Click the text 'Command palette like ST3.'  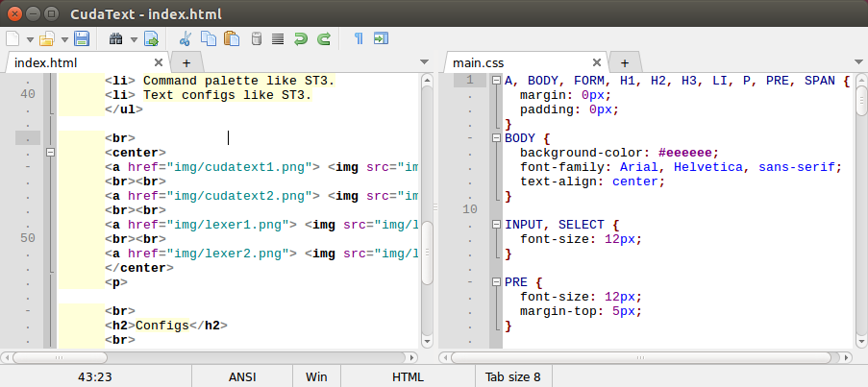pyautogui.click(x=238, y=81)
